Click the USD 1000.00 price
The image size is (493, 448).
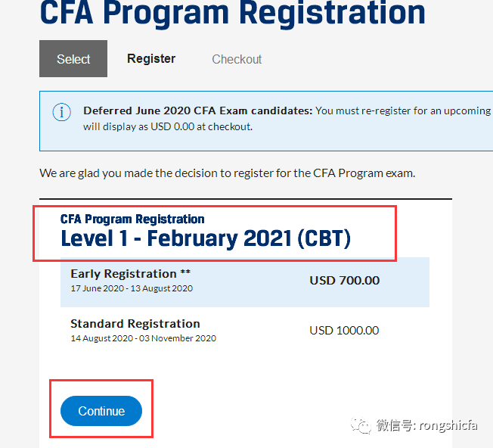point(344,331)
